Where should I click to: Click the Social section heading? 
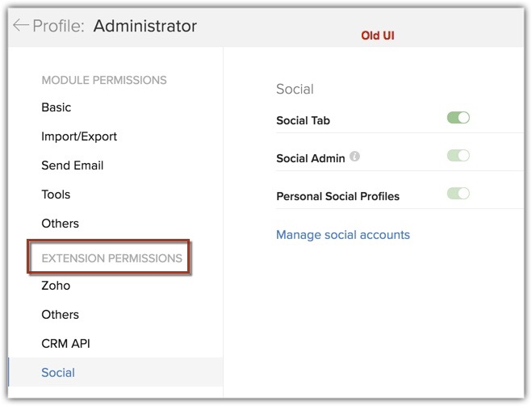[x=295, y=89]
